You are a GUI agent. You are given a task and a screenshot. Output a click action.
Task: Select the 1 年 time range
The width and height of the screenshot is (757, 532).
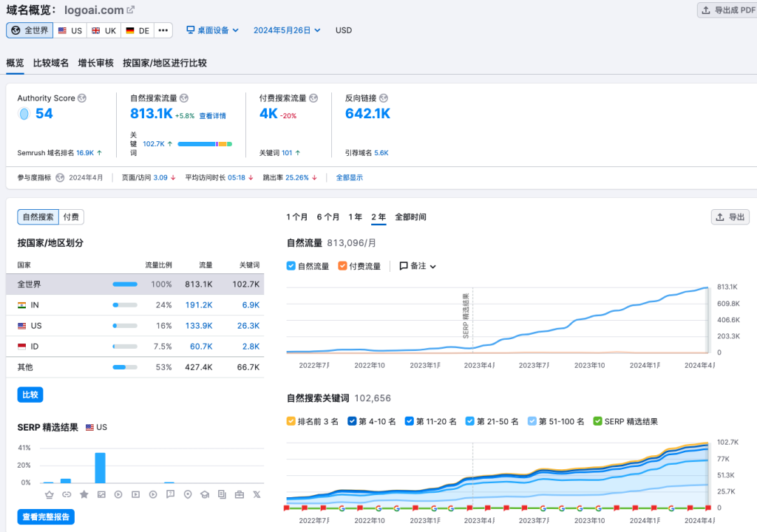[356, 217]
